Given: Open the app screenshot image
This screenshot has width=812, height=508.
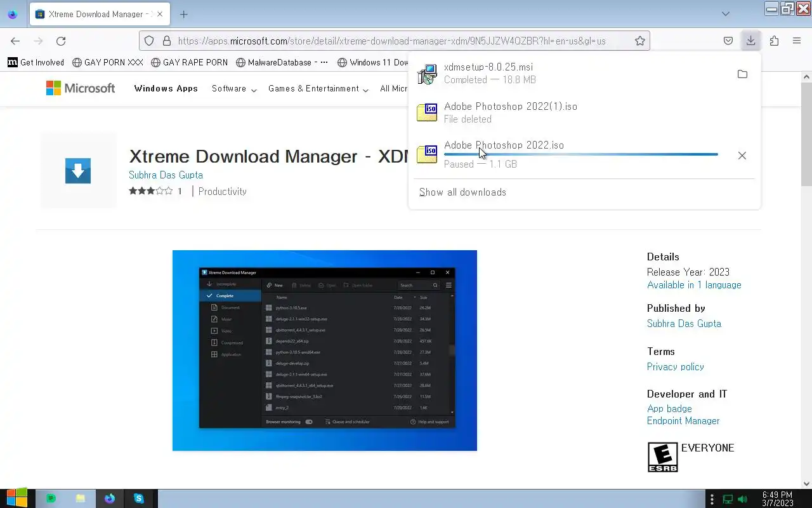Looking at the screenshot, I should click(x=325, y=351).
